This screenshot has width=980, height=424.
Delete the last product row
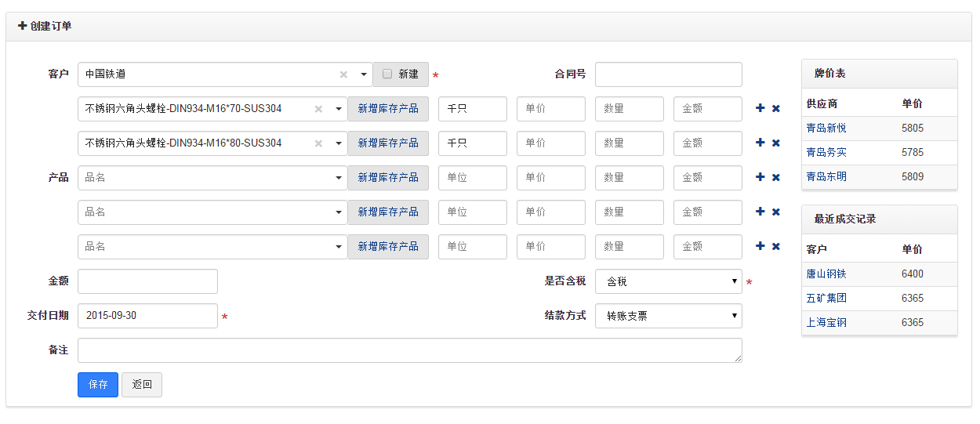776,246
